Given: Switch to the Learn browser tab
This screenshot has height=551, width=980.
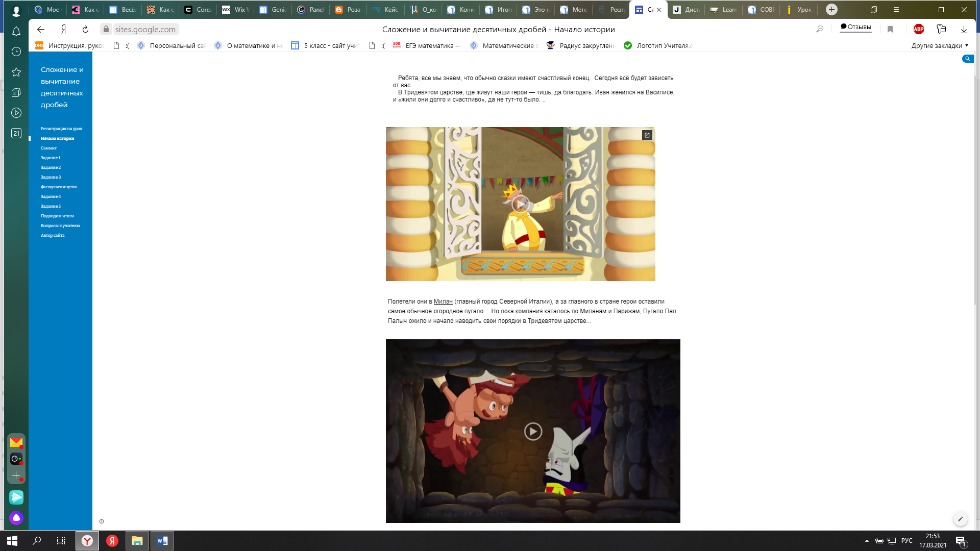Looking at the screenshot, I should point(724,10).
